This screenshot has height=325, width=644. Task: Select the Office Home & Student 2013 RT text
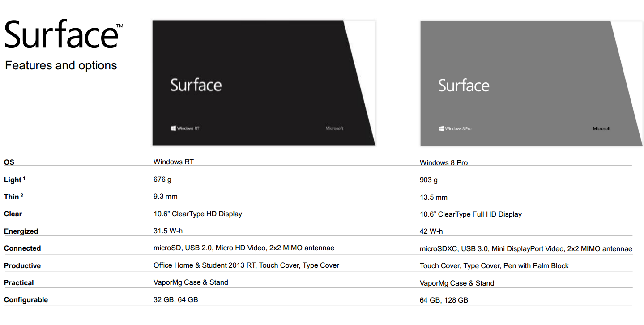pos(205,265)
